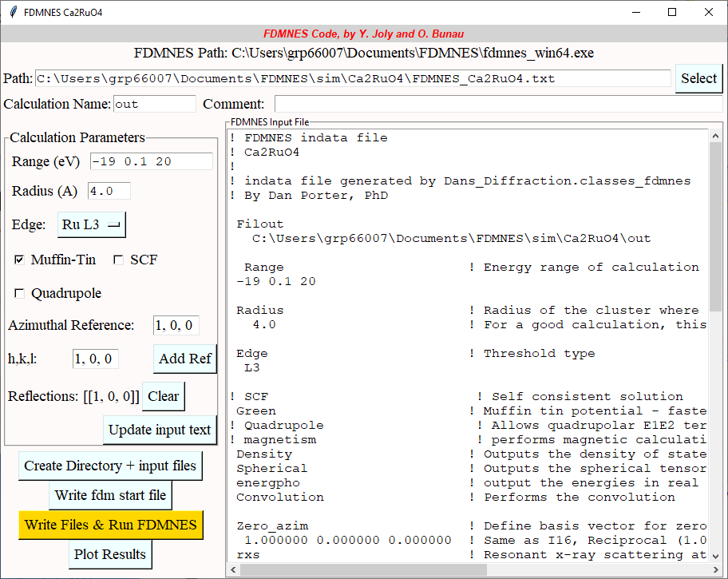The width and height of the screenshot is (728, 579).
Task: Click horizontal scrollbar right arrow
Action: point(715,569)
